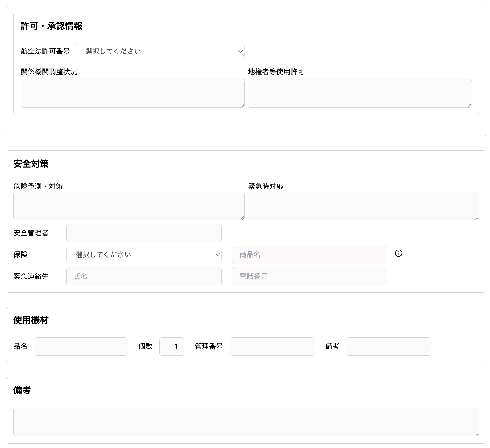Open the 保険 selection dropdown
The width and height of the screenshot is (490, 448).
pos(144,255)
